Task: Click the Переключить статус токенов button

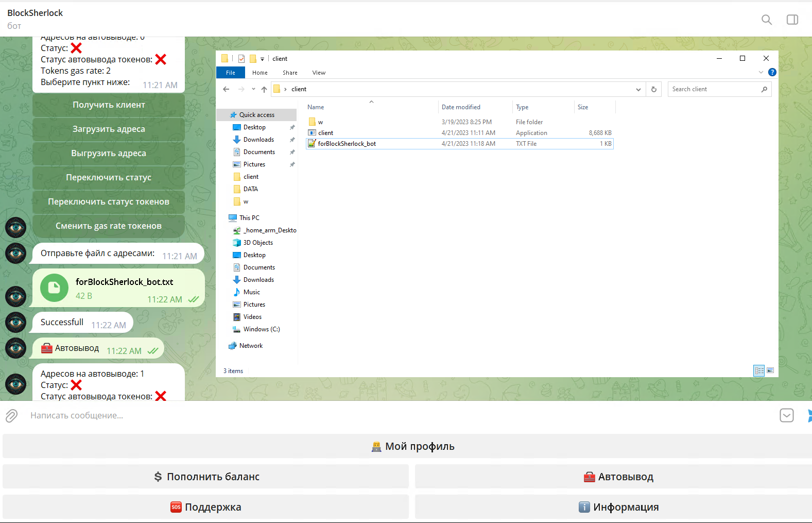Action: [x=109, y=201]
